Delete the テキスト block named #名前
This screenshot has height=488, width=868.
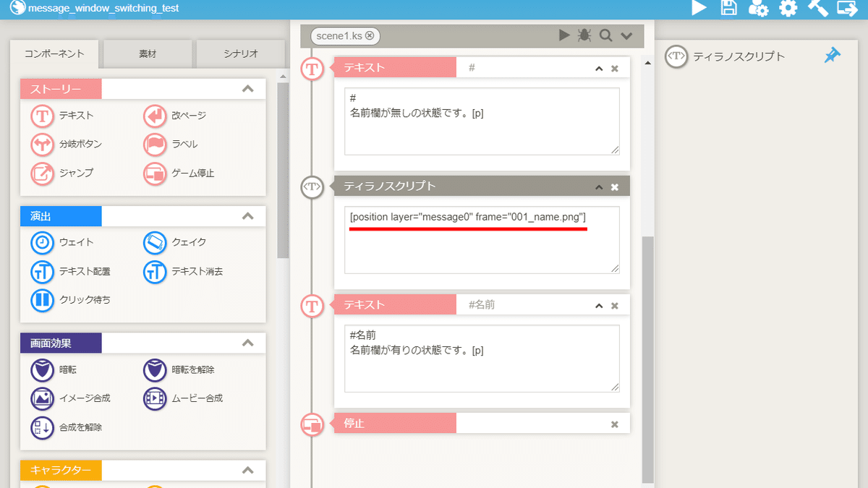pyautogui.click(x=615, y=306)
